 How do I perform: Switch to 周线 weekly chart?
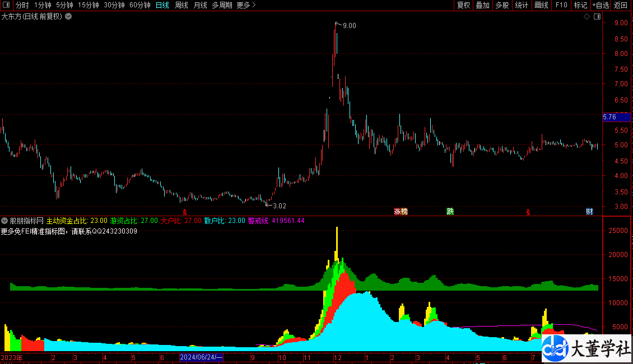point(181,6)
